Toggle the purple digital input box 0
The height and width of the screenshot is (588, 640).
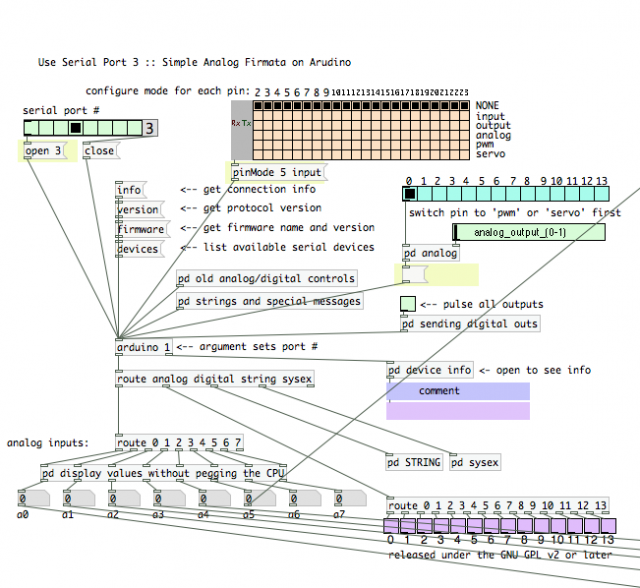[x=391, y=526]
